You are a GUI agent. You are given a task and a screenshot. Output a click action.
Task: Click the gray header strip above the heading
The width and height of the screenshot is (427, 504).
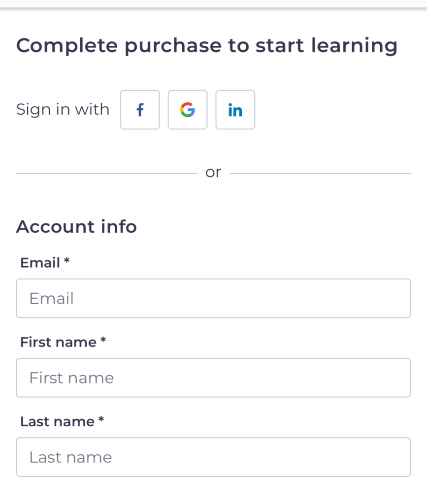pos(214,3)
